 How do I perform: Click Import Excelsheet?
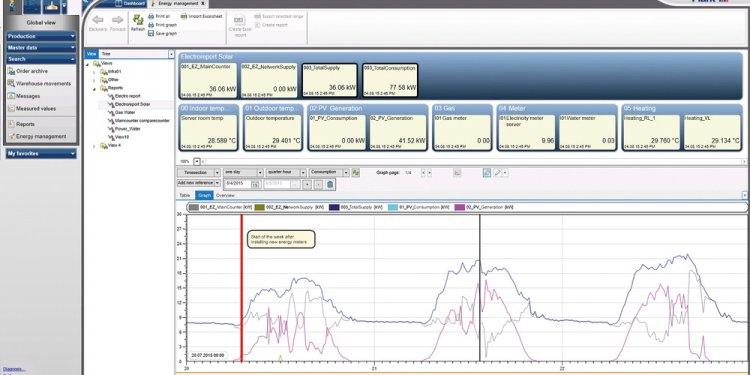click(201, 16)
